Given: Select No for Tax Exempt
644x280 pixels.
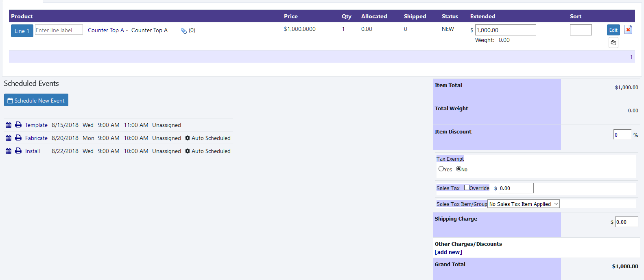Looking at the screenshot, I should pyautogui.click(x=459, y=169).
